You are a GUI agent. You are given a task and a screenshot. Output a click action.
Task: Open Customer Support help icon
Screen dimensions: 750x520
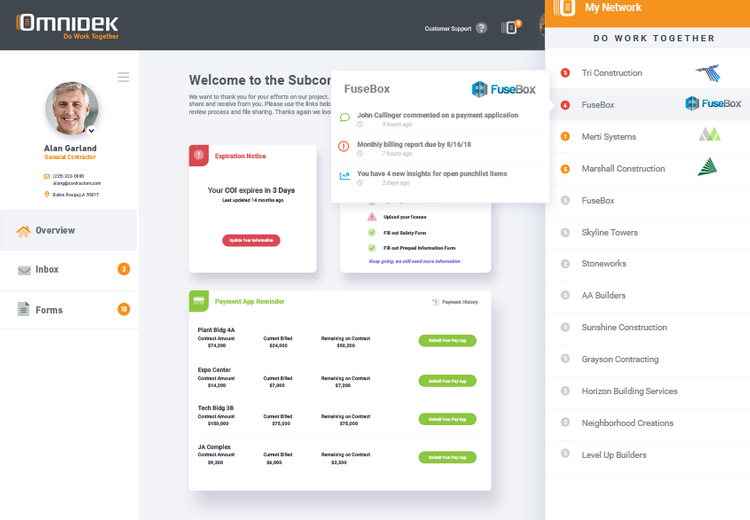pos(482,28)
